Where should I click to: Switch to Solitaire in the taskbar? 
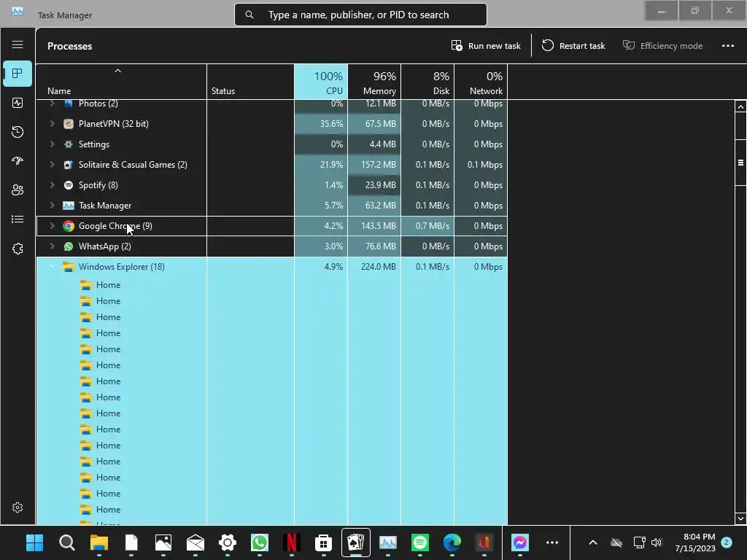coord(356,542)
